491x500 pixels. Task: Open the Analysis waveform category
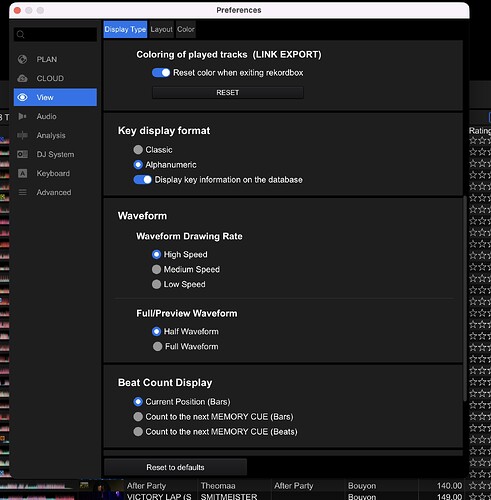click(x=55, y=135)
